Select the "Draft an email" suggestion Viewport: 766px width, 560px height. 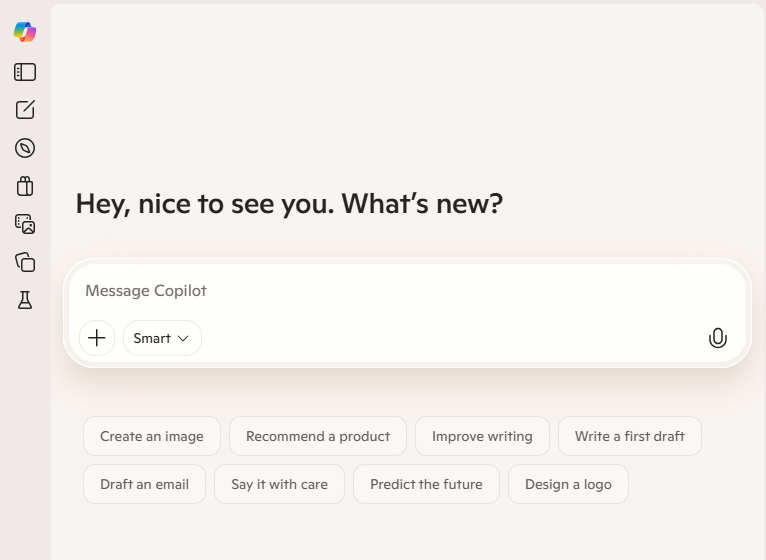[x=144, y=484]
